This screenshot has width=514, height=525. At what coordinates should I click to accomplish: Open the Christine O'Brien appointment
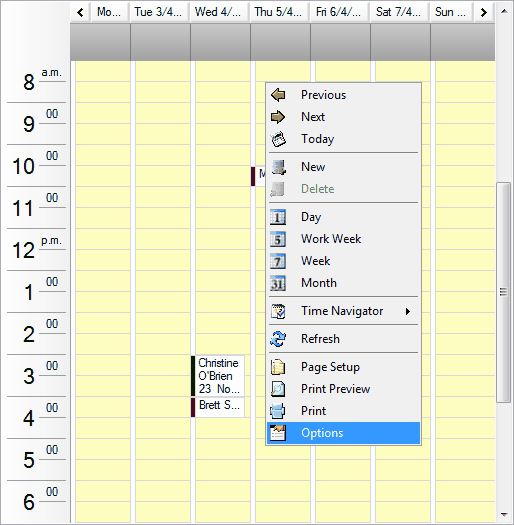218,376
